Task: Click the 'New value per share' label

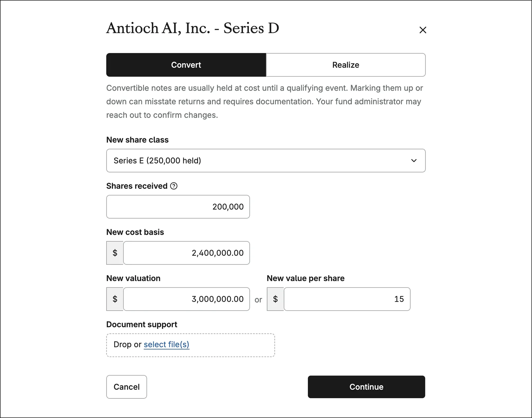Action: 306,278
